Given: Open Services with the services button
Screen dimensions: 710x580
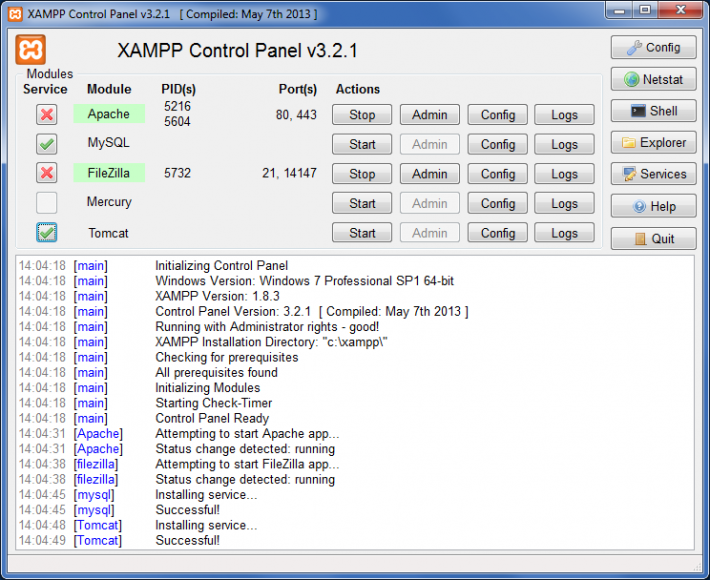Looking at the screenshot, I should [653, 174].
